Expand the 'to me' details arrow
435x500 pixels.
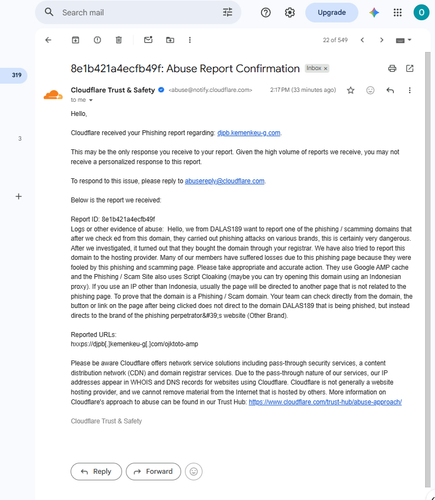click(91, 100)
